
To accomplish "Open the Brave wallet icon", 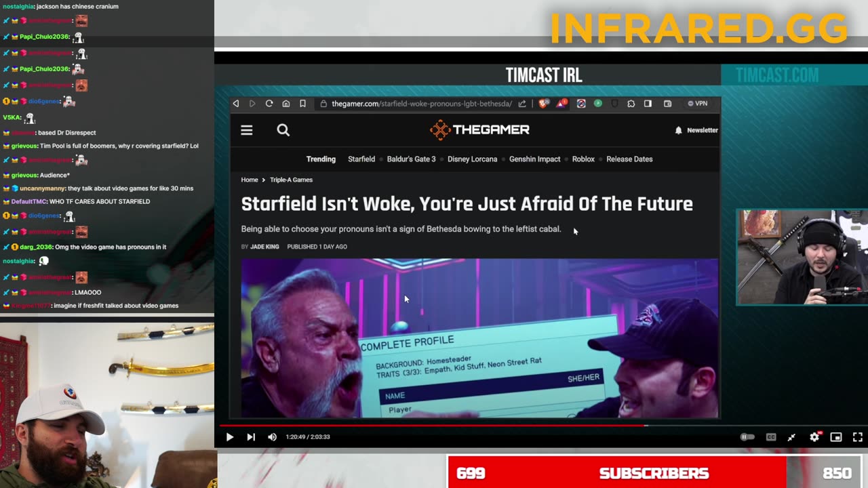I will pos(668,104).
